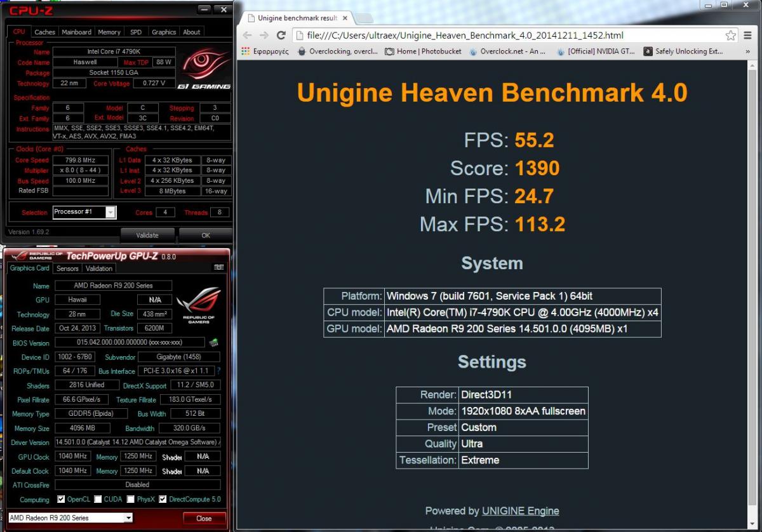Screen dimensions: 762x532
Task: Click the Driver Version field in GPU-Z
Action: pyautogui.click(x=138, y=442)
